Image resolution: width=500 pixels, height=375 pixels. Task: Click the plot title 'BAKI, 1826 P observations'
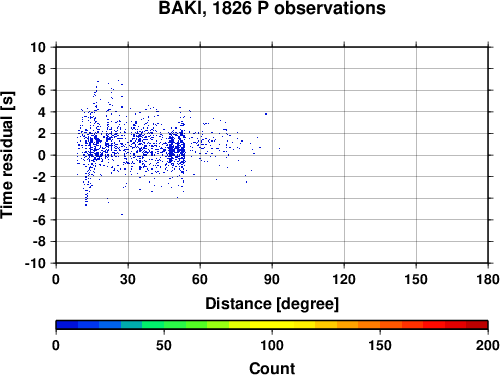[272, 8]
